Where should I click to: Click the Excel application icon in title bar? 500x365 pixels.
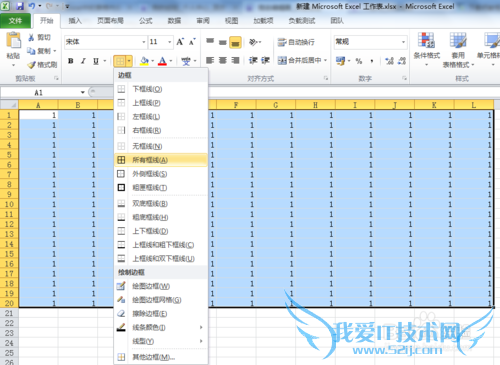(x=6, y=6)
